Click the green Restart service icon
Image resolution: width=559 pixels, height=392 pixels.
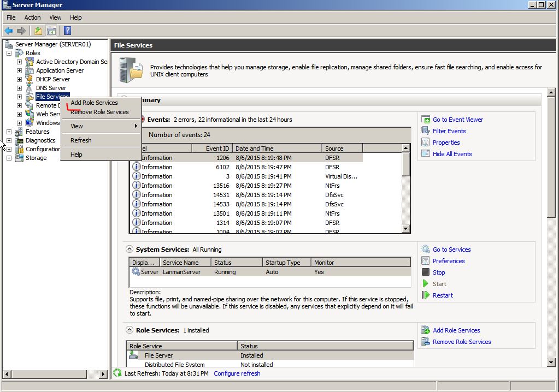tap(426, 295)
